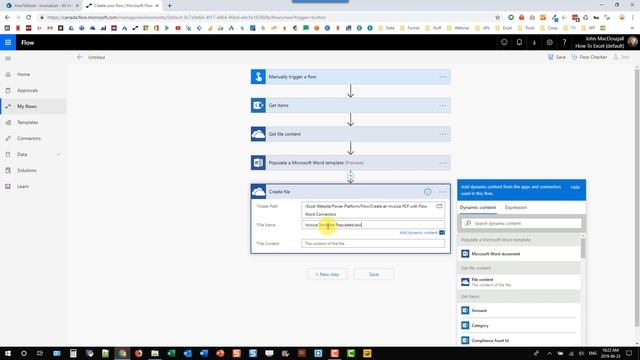Image resolution: width=640 pixels, height=360 pixels.
Task: Show info for the Create file step
Action: coord(427,191)
